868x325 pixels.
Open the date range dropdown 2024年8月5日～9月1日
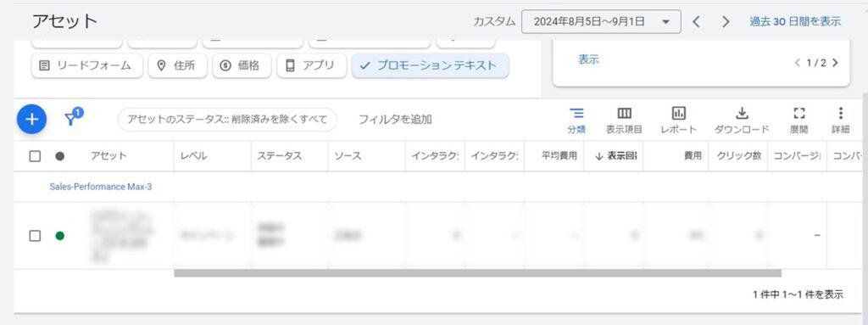pyautogui.click(x=601, y=21)
